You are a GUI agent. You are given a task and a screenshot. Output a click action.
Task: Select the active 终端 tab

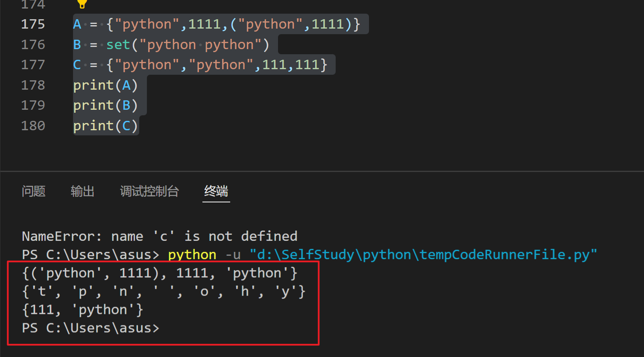pos(216,192)
